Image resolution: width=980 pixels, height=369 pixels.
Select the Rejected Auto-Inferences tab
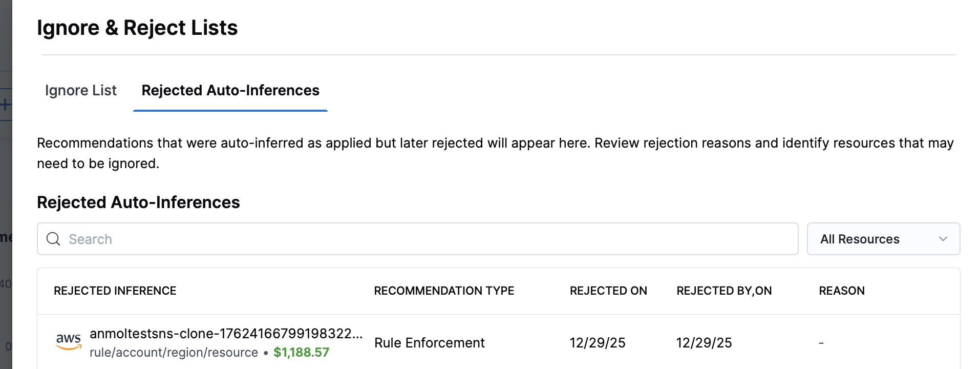[x=230, y=91]
